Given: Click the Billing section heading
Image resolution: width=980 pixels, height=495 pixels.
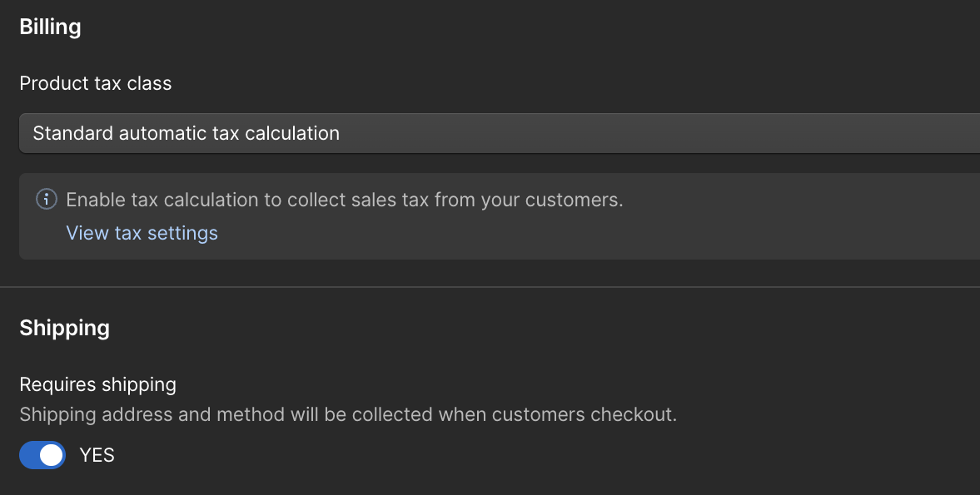Looking at the screenshot, I should point(50,27).
